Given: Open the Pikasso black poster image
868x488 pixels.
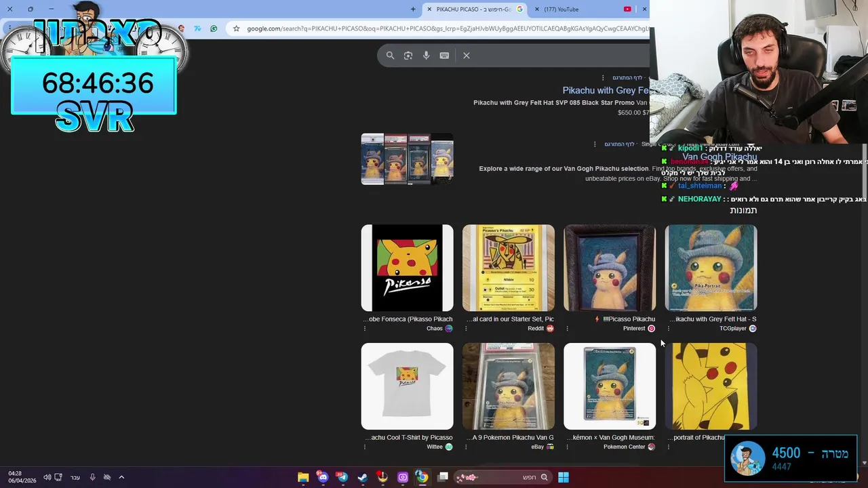Looking at the screenshot, I should pyautogui.click(x=407, y=268).
